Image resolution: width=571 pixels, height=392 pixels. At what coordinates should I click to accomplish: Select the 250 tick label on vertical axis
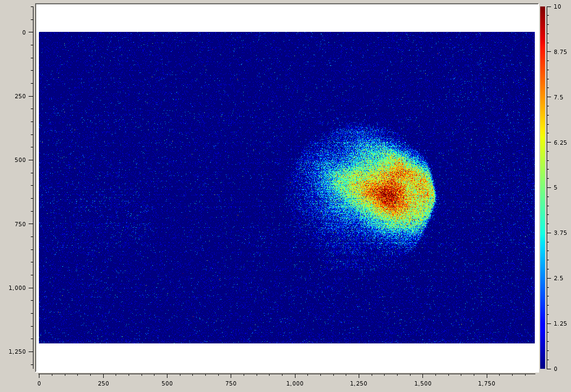pos(20,96)
